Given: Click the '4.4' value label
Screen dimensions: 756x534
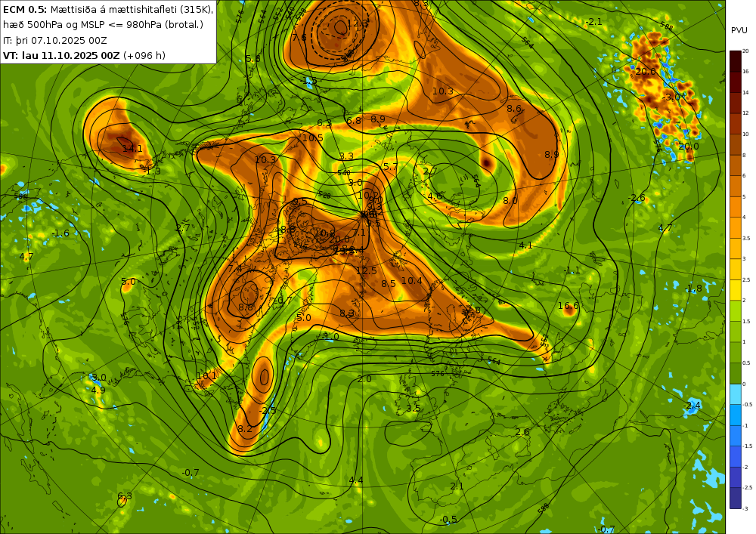Looking at the screenshot, I should coord(356,480).
